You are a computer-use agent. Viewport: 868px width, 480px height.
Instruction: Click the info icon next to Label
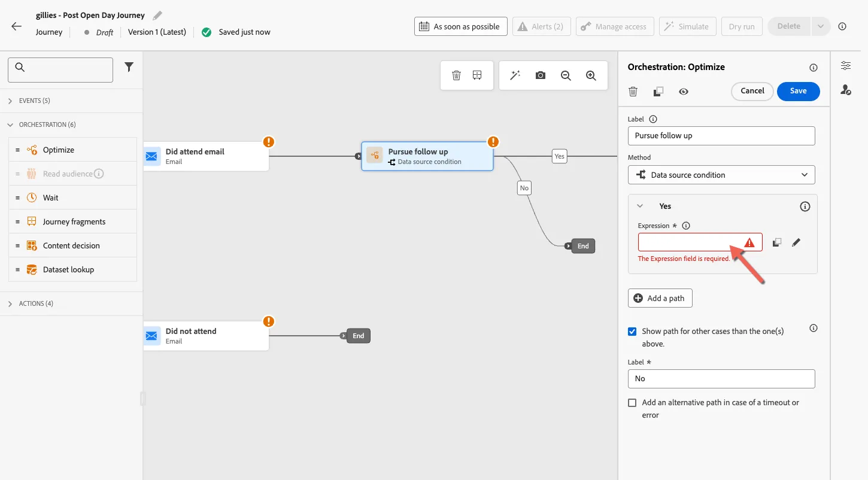pyautogui.click(x=653, y=119)
